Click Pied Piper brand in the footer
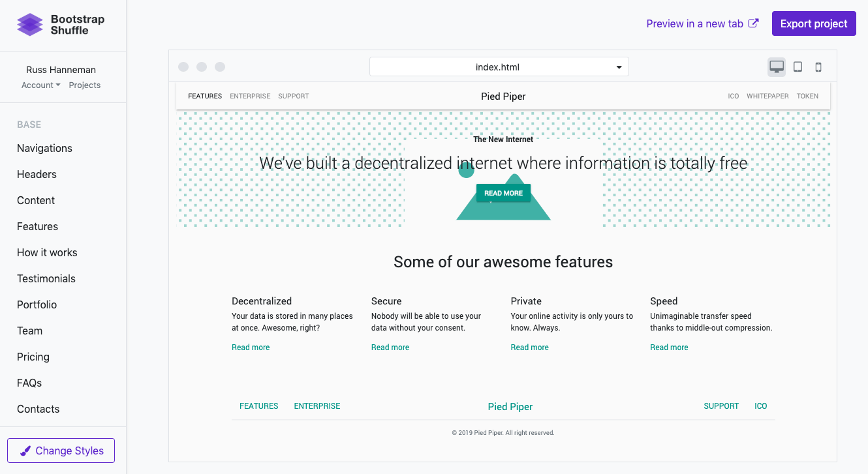The width and height of the screenshot is (868, 474). pos(510,407)
